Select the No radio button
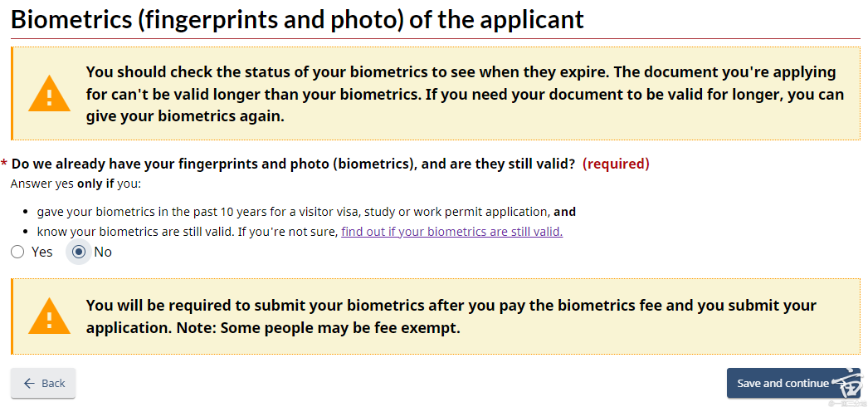This screenshot has height=407, width=868. pyautogui.click(x=80, y=252)
